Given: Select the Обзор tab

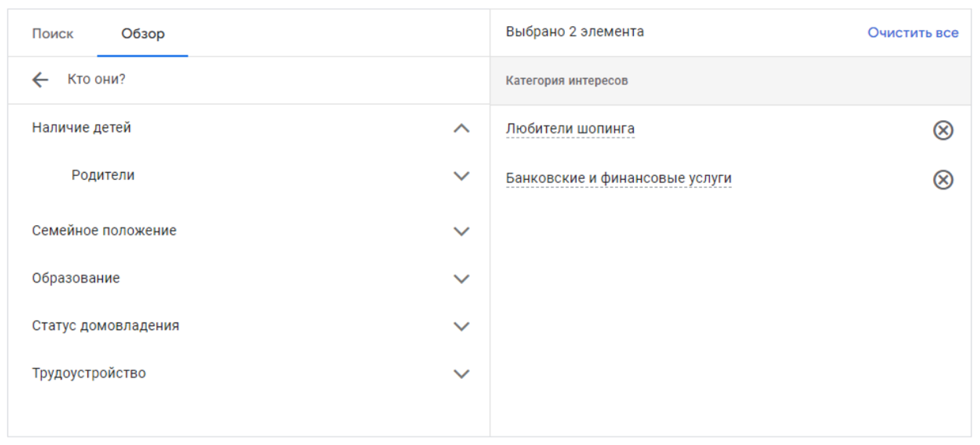Looking at the screenshot, I should [142, 33].
